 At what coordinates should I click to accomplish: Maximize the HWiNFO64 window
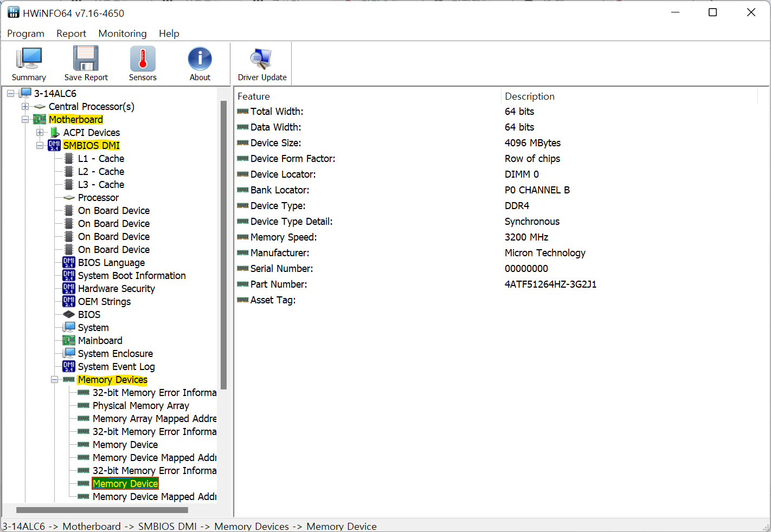pos(713,12)
